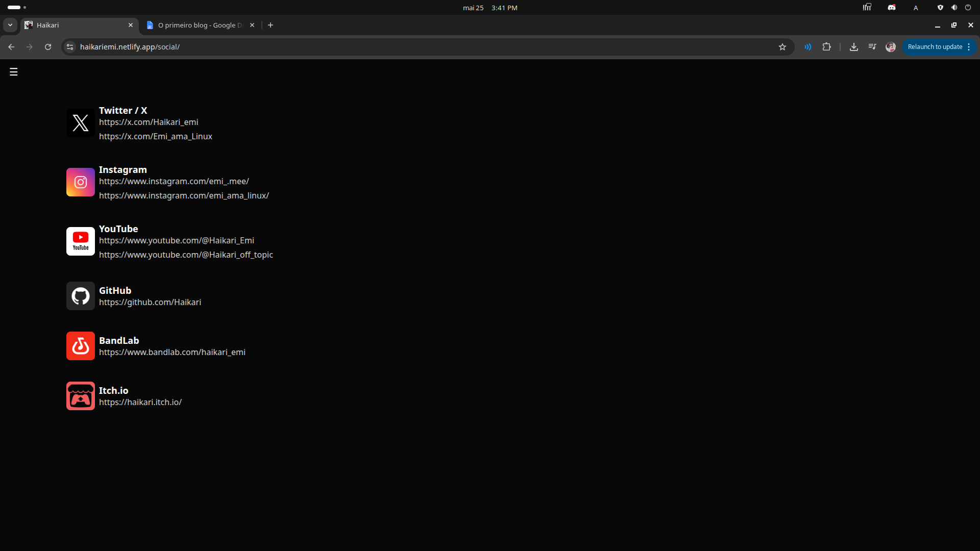Image resolution: width=980 pixels, height=551 pixels.
Task: Bookmark this page with the star icon
Action: [782, 47]
